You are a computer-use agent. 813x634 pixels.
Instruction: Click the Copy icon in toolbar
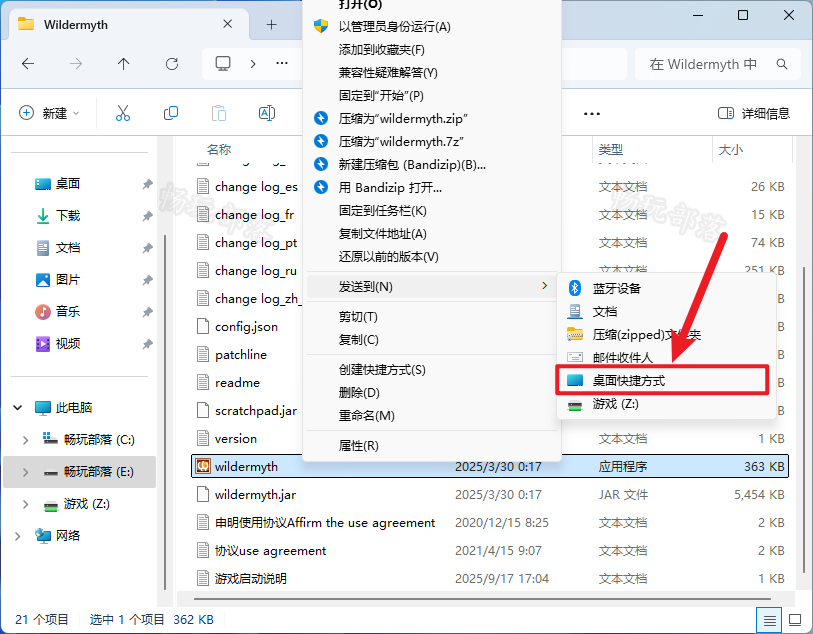tap(171, 113)
